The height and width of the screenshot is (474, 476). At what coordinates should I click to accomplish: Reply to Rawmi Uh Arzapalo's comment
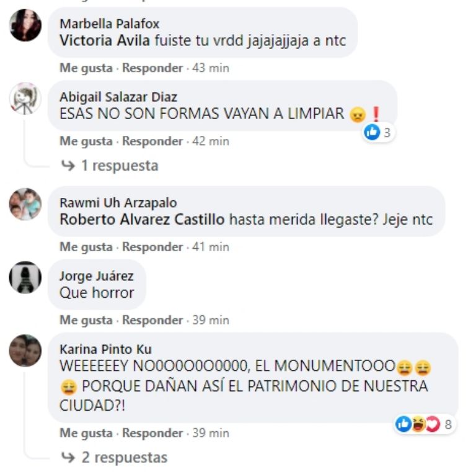pos(152,247)
